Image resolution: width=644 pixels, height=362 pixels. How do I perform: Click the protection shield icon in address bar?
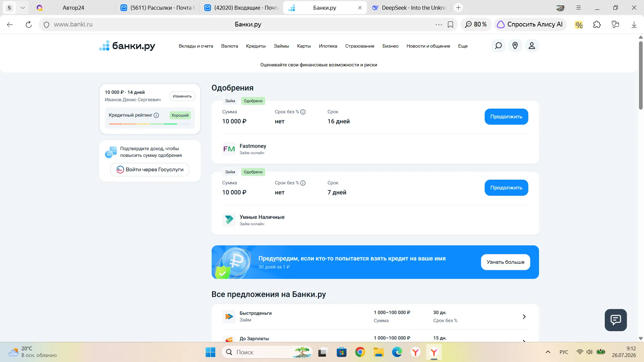point(47,24)
